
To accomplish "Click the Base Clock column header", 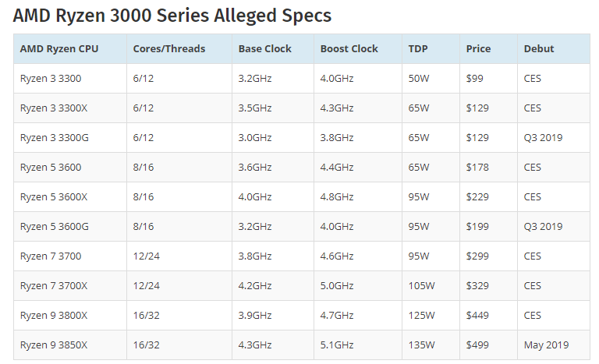I will (264, 48).
